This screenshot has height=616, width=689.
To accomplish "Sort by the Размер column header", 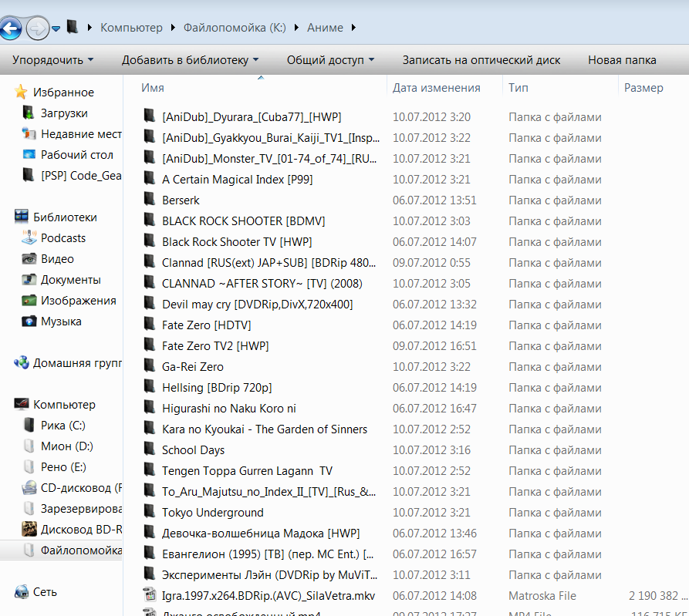I will tap(643, 88).
